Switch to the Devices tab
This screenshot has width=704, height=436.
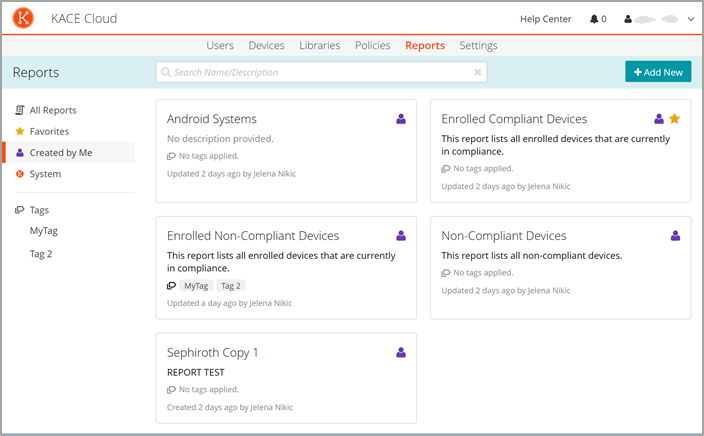266,46
